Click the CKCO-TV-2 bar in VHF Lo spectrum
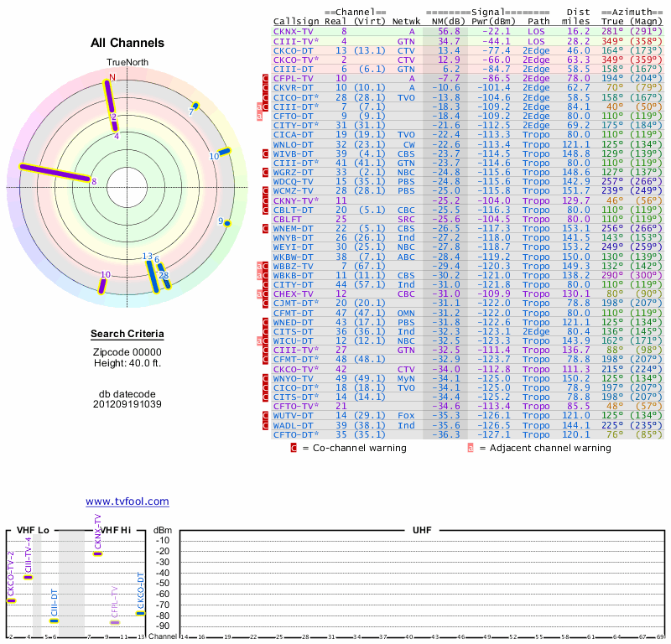 [x=11, y=600]
